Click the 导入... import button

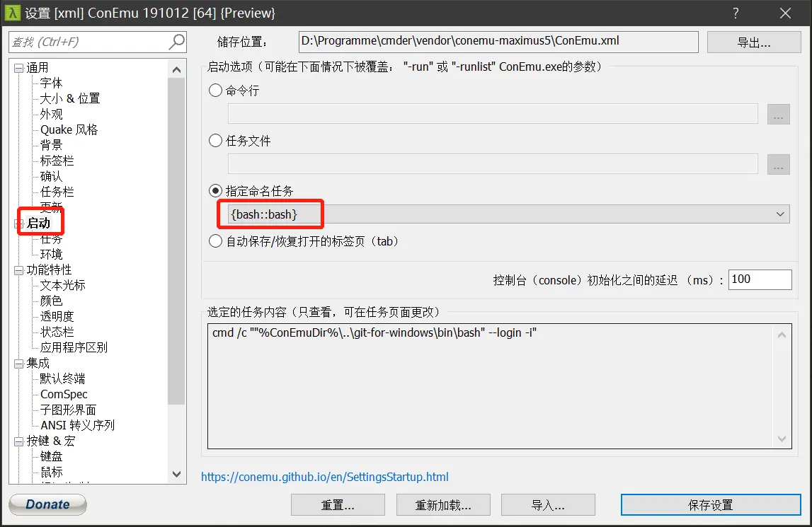(x=548, y=505)
